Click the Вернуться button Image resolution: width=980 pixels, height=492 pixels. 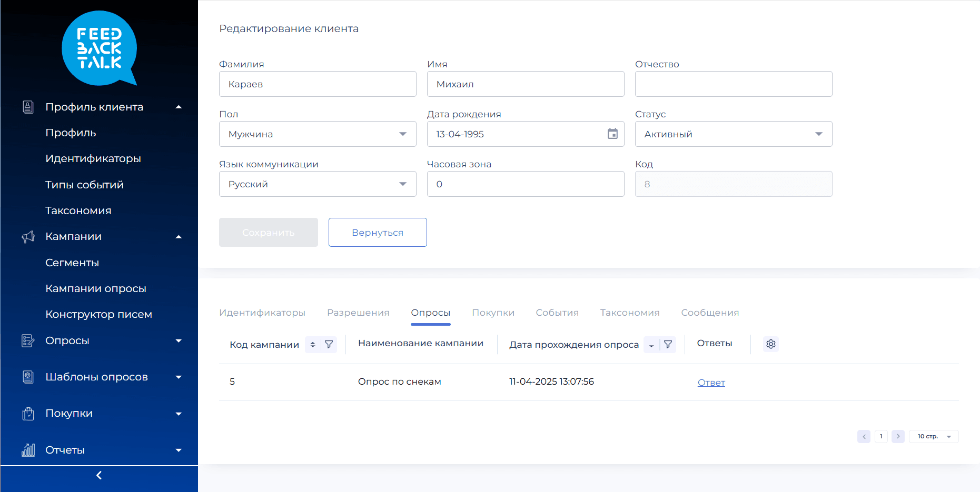(x=378, y=233)
